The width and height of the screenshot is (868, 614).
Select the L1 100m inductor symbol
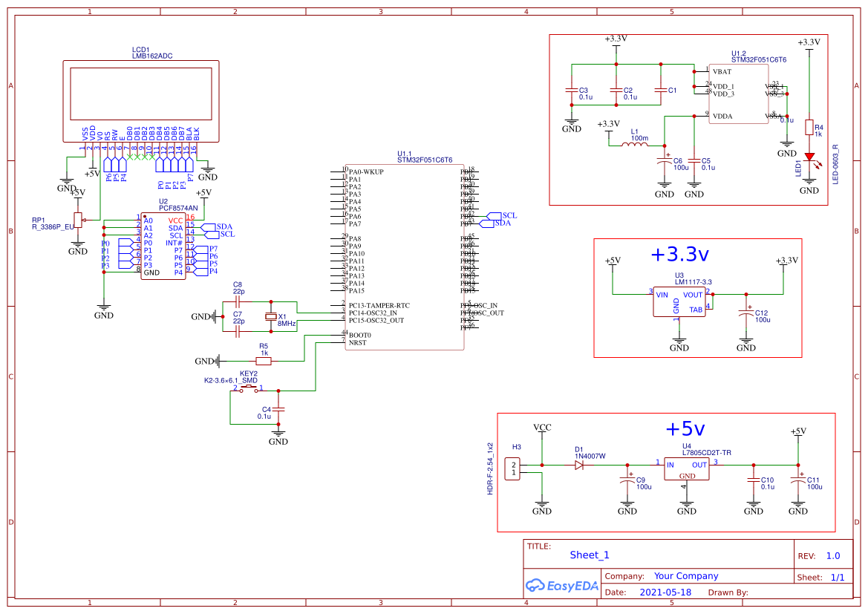(x=635, y=144)
